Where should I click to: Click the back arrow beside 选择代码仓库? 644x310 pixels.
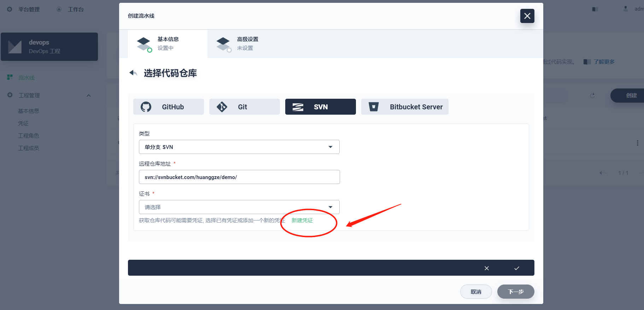[x=133, y=73]
